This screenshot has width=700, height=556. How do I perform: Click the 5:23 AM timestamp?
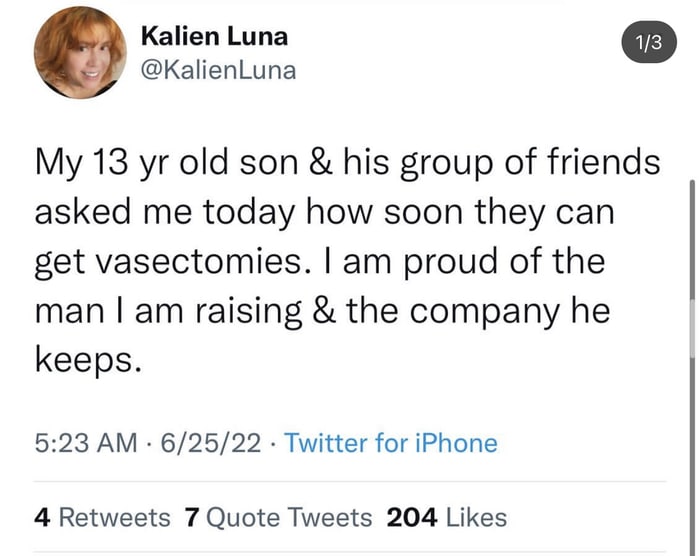click(x=84, y=443)
